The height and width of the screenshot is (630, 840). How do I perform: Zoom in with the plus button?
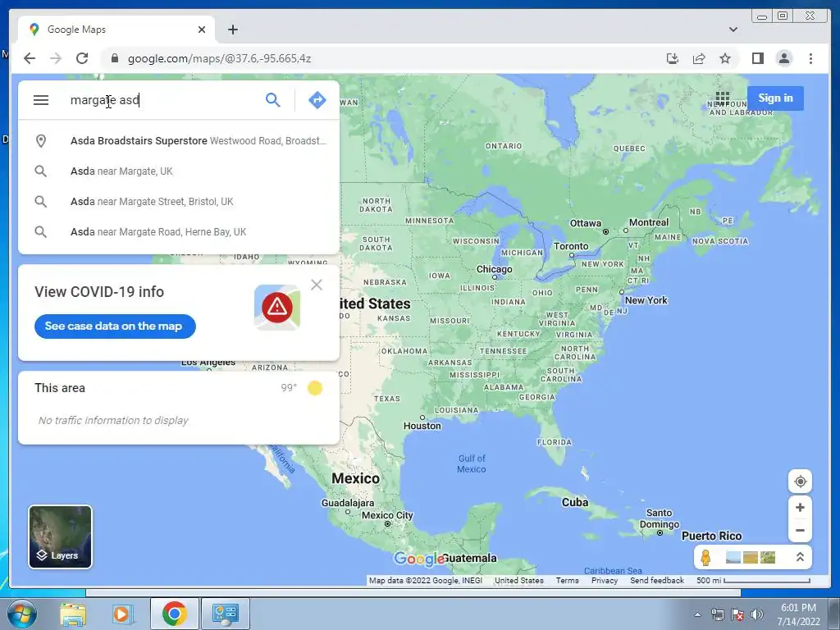click(800, 507)
